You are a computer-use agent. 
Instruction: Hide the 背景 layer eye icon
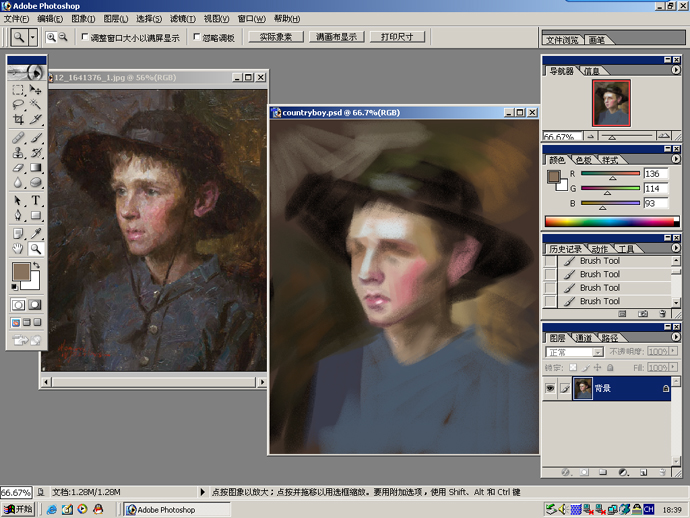[x=550, y=388]
